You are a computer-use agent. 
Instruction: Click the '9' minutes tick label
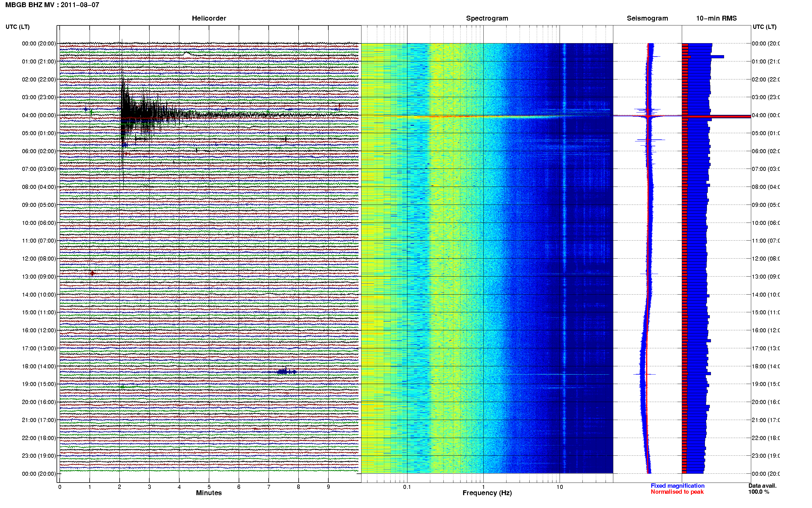pos(328,487)
